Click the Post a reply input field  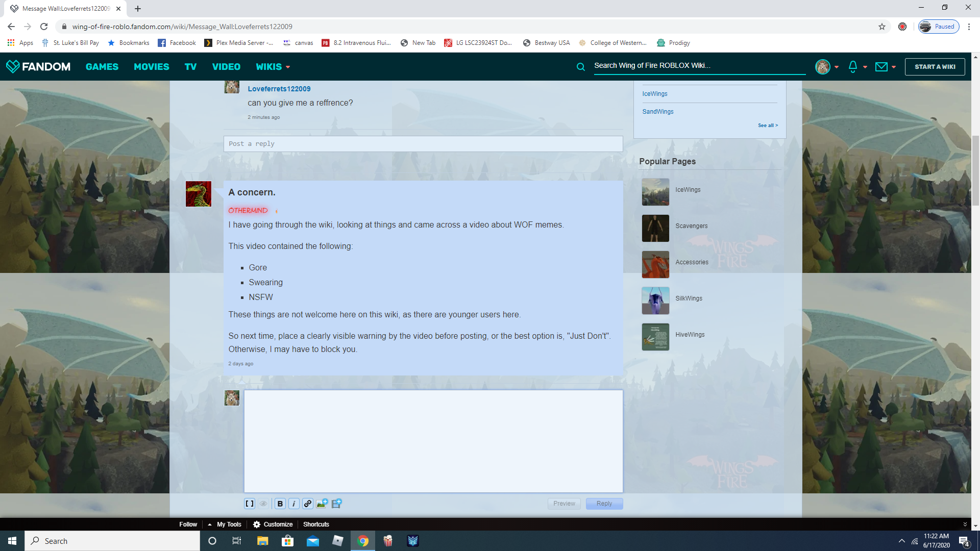coord(423,143)
